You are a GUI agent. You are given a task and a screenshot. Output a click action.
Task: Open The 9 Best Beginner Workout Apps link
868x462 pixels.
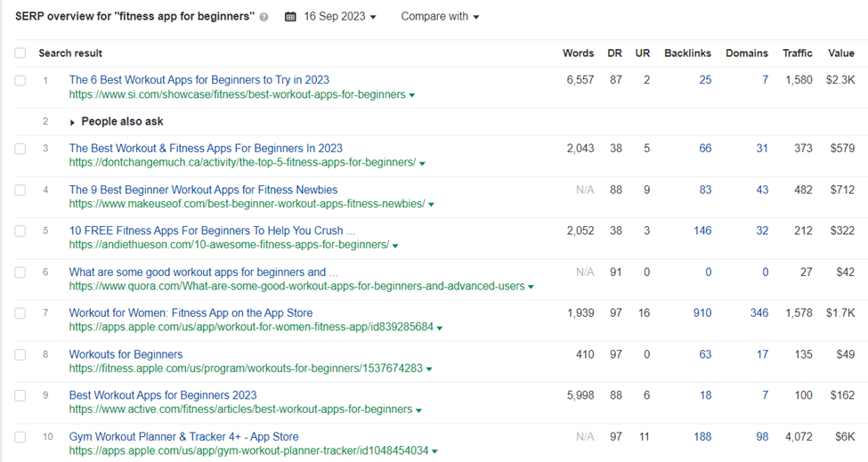[x=203, y=190]
